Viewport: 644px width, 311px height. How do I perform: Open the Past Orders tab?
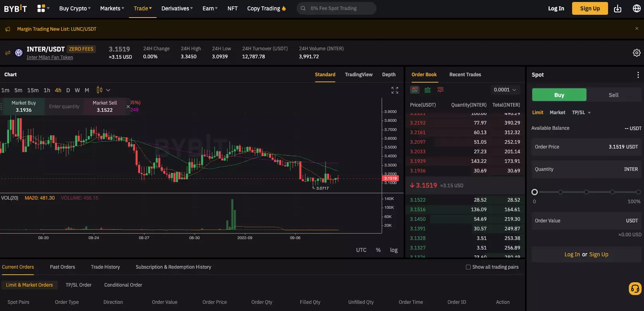[x=62, y=267]
